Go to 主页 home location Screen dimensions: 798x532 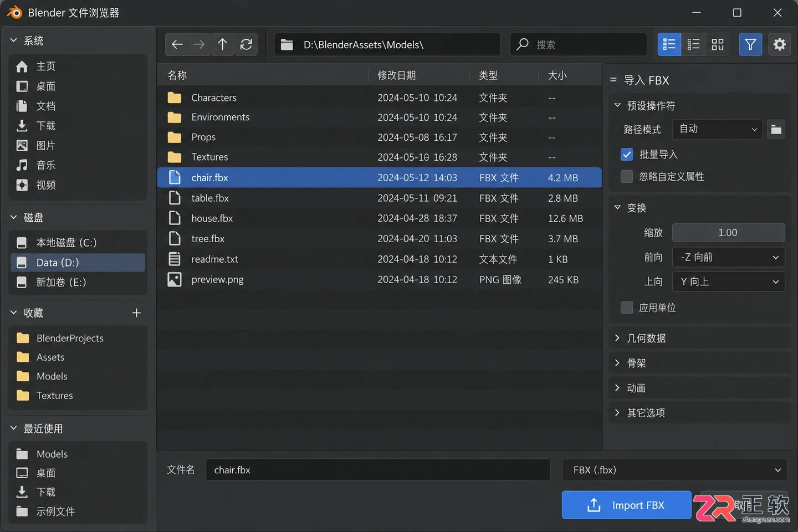(x=78, y=66)
